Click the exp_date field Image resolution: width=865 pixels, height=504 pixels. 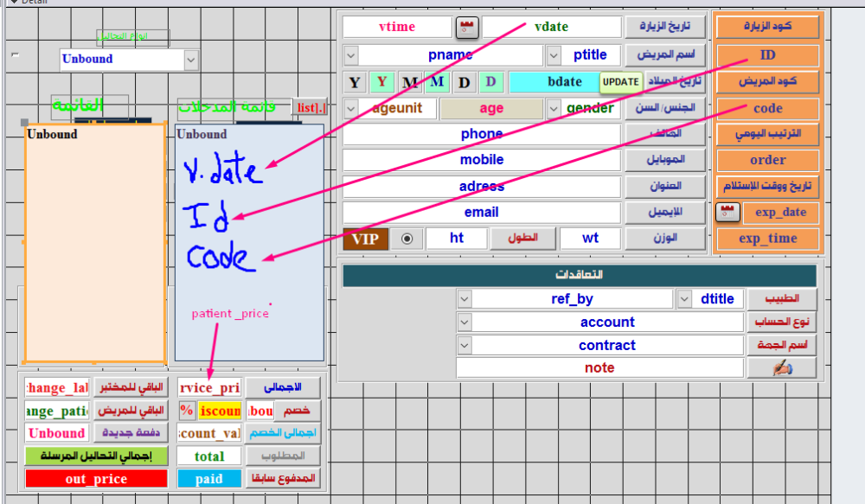coord(780,213)
